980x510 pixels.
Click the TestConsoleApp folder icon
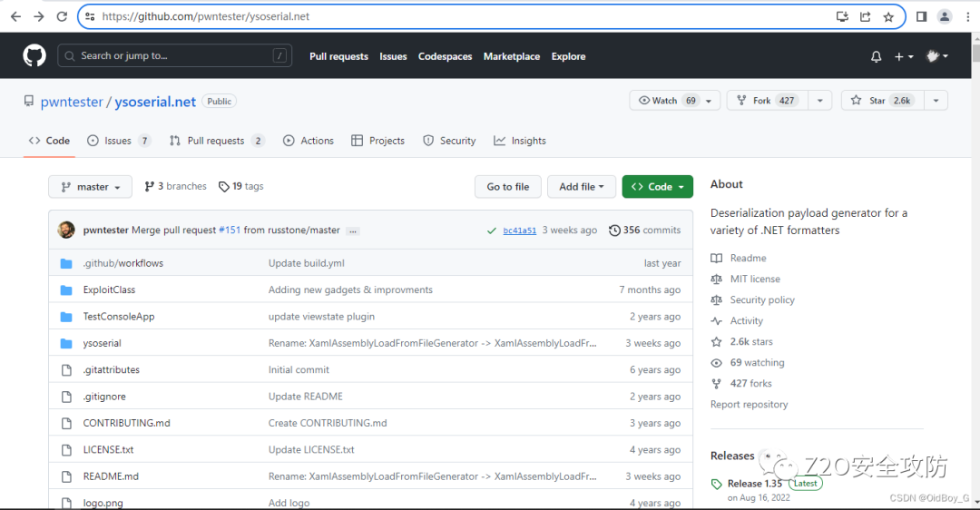[x=66, y=317]
